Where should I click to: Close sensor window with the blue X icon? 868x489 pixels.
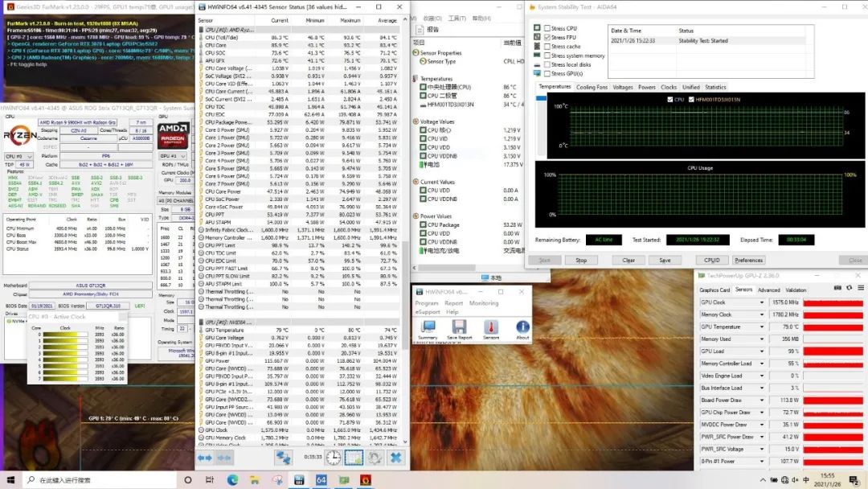click(395, 458)
